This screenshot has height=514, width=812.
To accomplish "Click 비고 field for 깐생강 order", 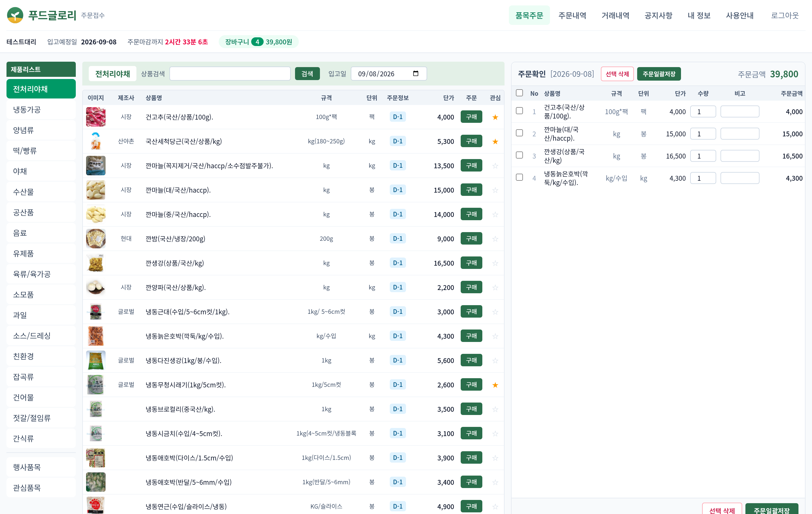I will tap(739, 156).
